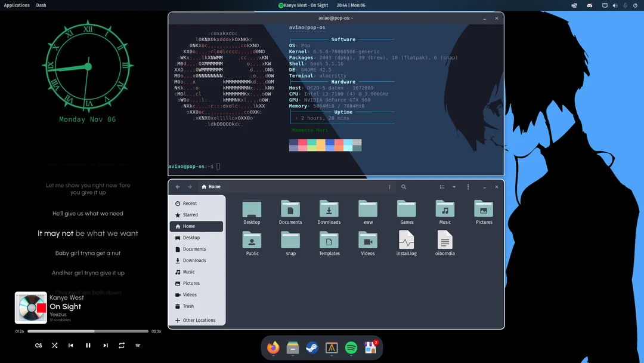
Task: Open Spotify from the dock
Action: tap(351, 347)
